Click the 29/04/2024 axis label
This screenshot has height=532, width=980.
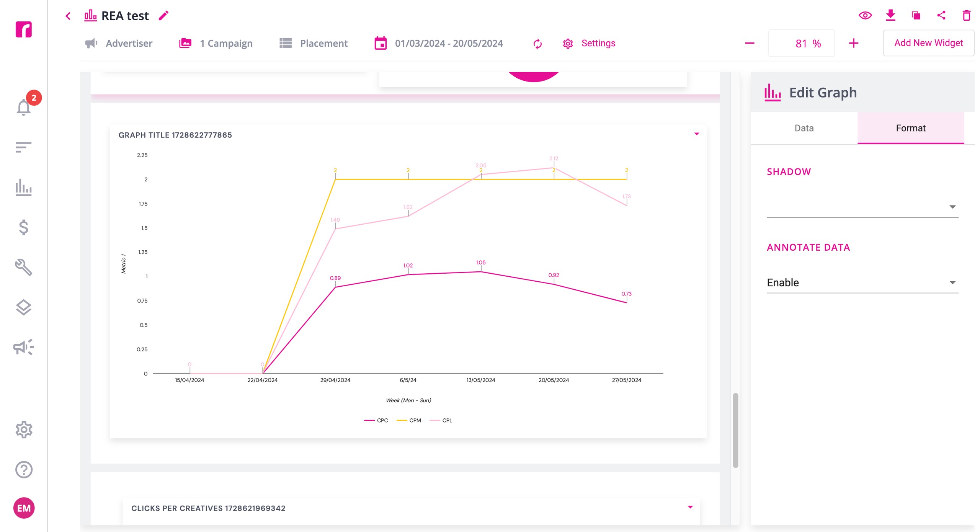coord(335,380)
